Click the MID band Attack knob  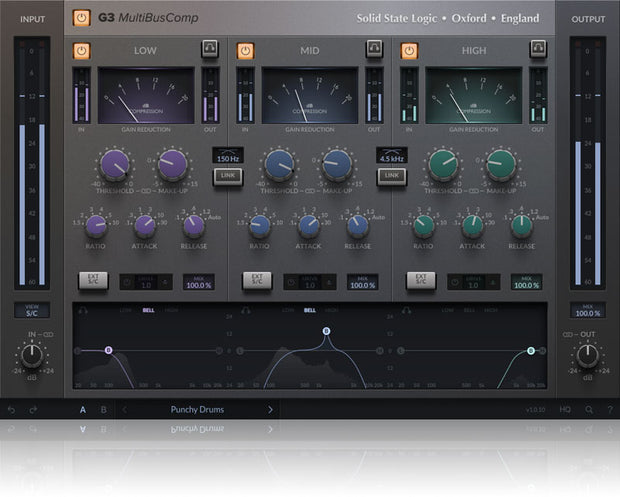309,226
